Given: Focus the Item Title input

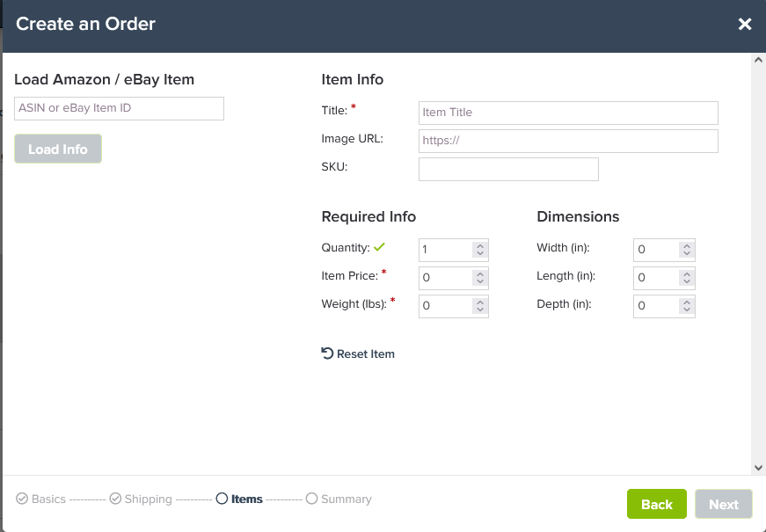Looking at the screenshot, I should click(x=568, y=113).
